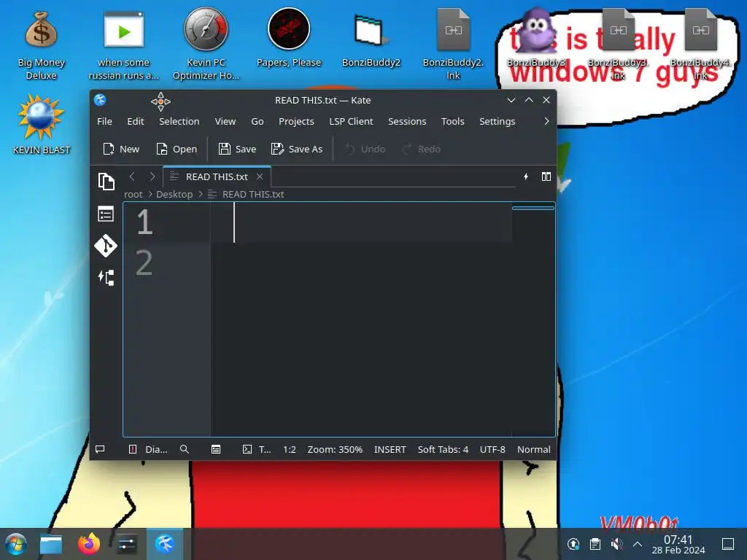This screenshot has height=560, width=747.
Task: Open the UTF-8 encoding dropdown
Action: click(492, 449)
